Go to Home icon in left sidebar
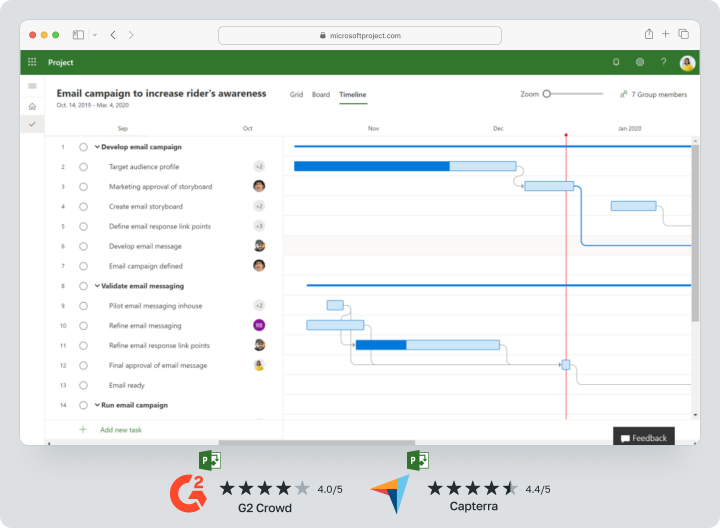 tap(32, 107)
